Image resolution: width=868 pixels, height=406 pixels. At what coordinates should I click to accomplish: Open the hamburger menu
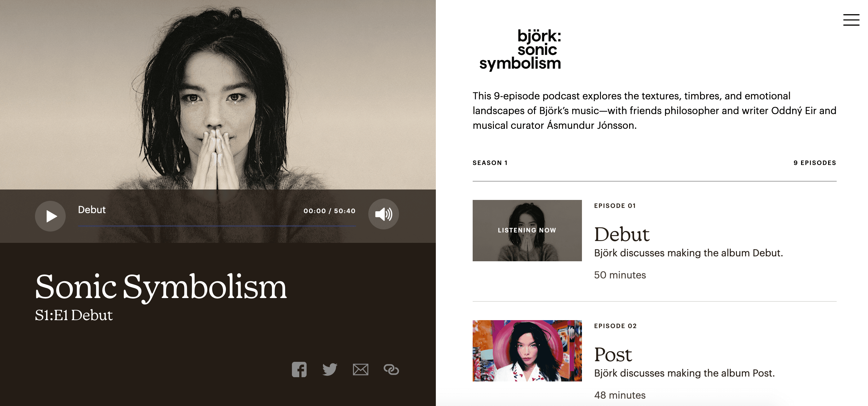(851, 20)
